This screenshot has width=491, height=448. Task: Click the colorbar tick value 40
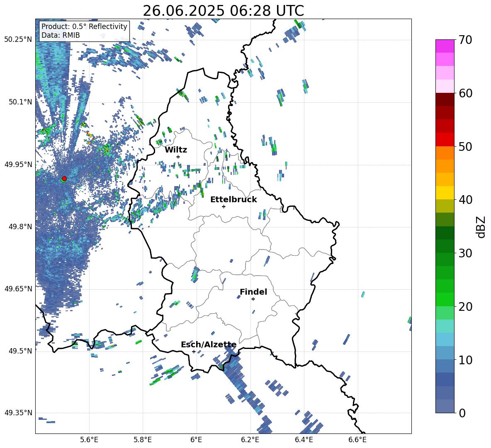click(465, 200)
